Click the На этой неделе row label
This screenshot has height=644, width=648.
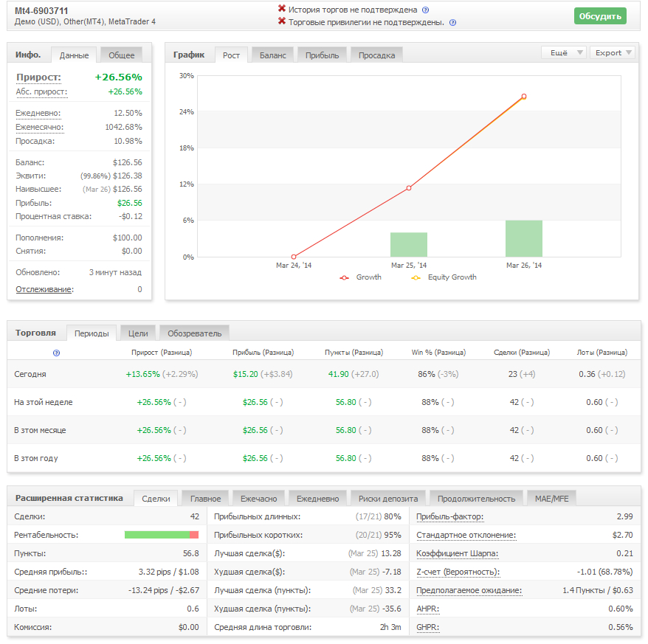coord(44,402)
